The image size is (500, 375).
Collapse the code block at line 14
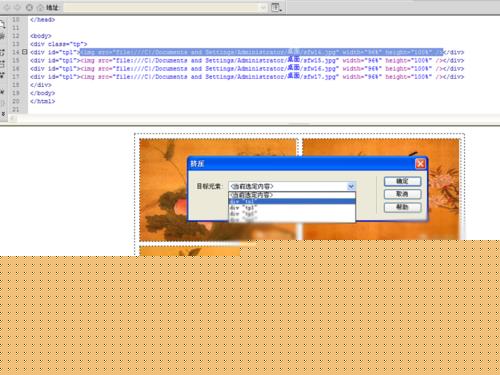(x=24, y=52)
